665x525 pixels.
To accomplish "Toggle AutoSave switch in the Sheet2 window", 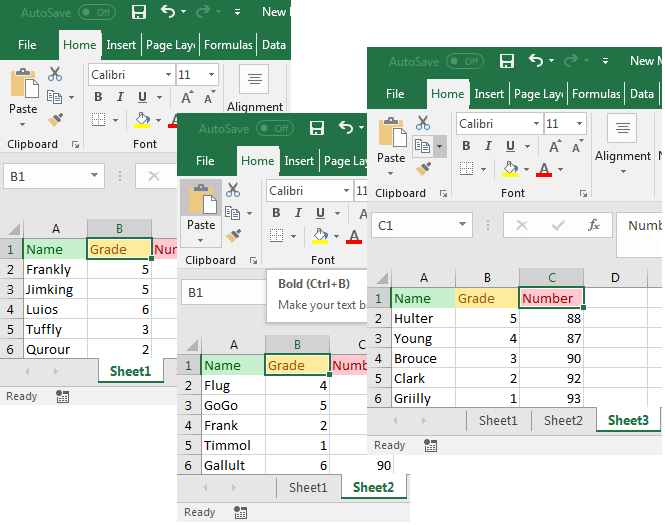I will (275, 128).
